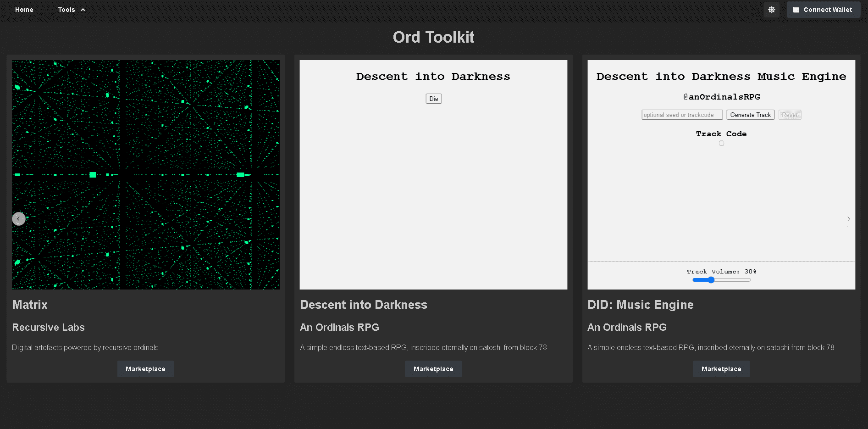The height and width of the screenshot is (429, 868).
Task: Click the Die button
Action: [x=433, y=99]
